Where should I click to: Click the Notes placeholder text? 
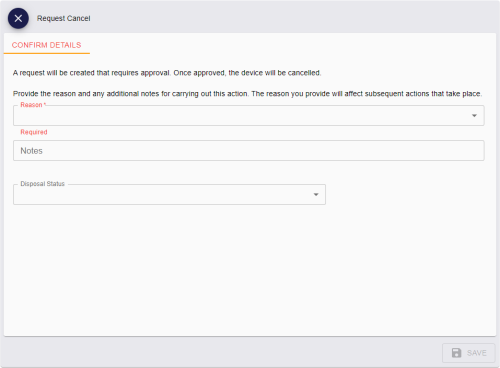(x=32, y=151)
